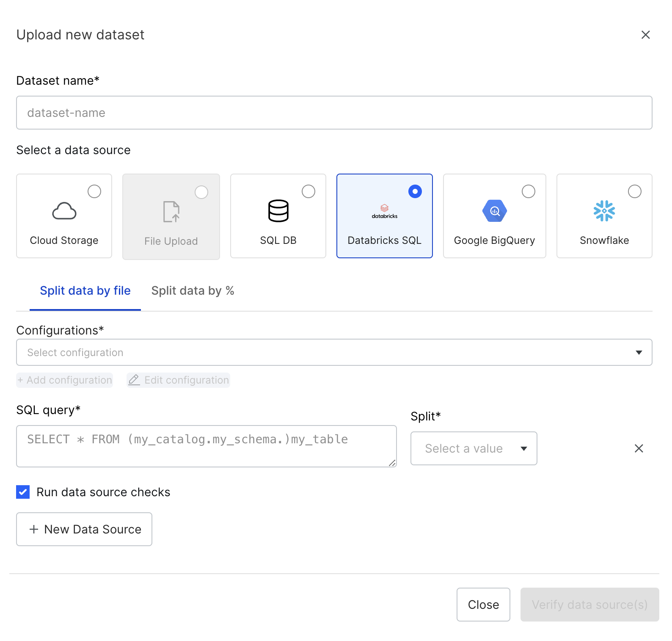The height and width of the screenshot is (641, 672).
Task: Click the File Upload label text
Action: (171, 241)
